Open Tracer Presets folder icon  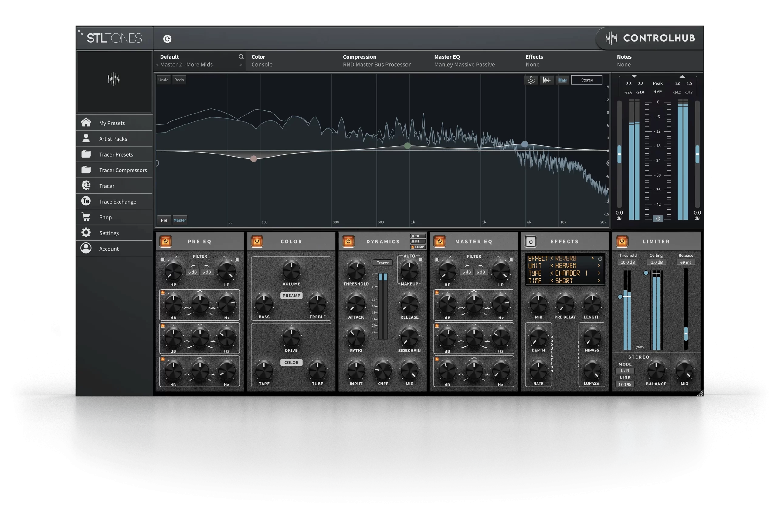86,154
